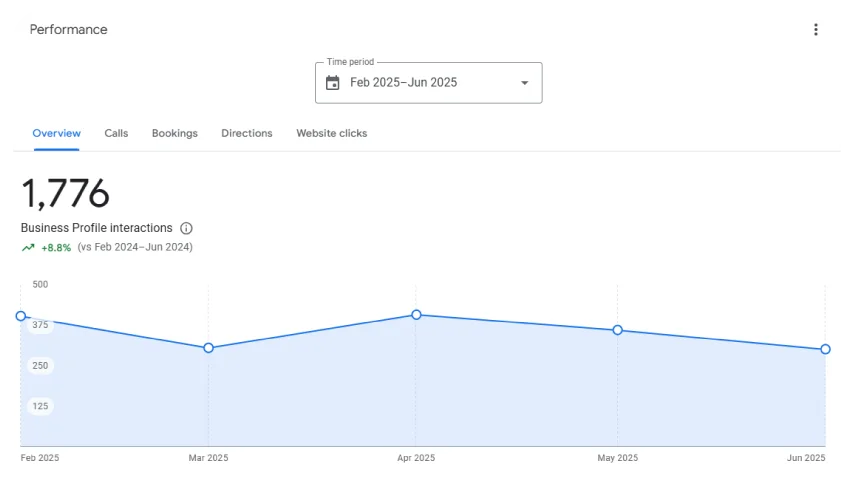This screenshot has height=480, width=854.
Task: Click the vs Feb 2024–Jun 2024 comparison text
Action: [x=135, y=247]
